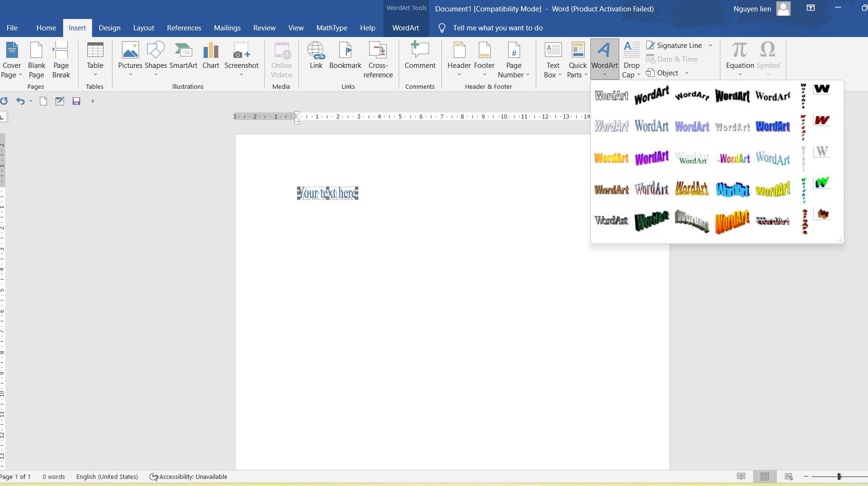Open Quick Parts
Viewport: 868px width, 486px height.
(x=578, y=60)
